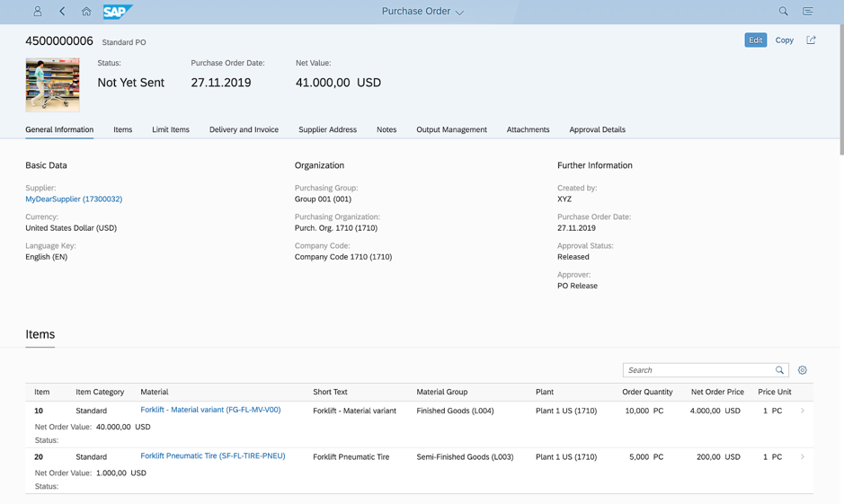Click the share icon next to Copy

811,40
